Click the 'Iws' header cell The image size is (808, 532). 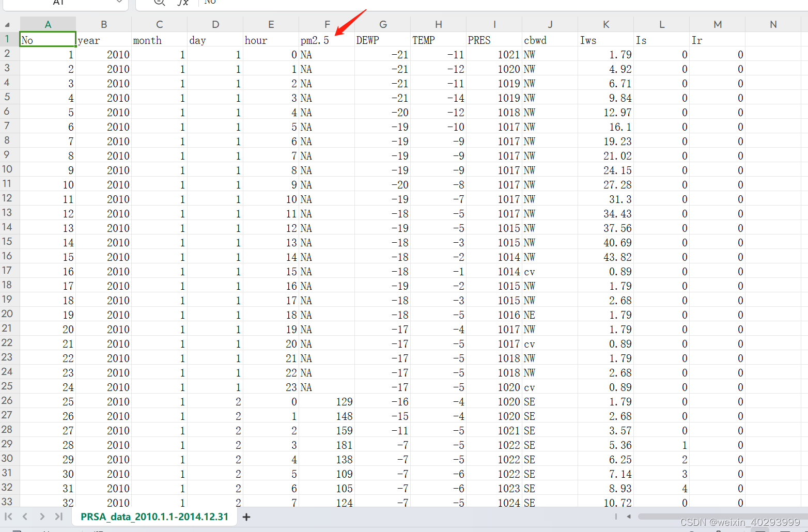point(606,40)
